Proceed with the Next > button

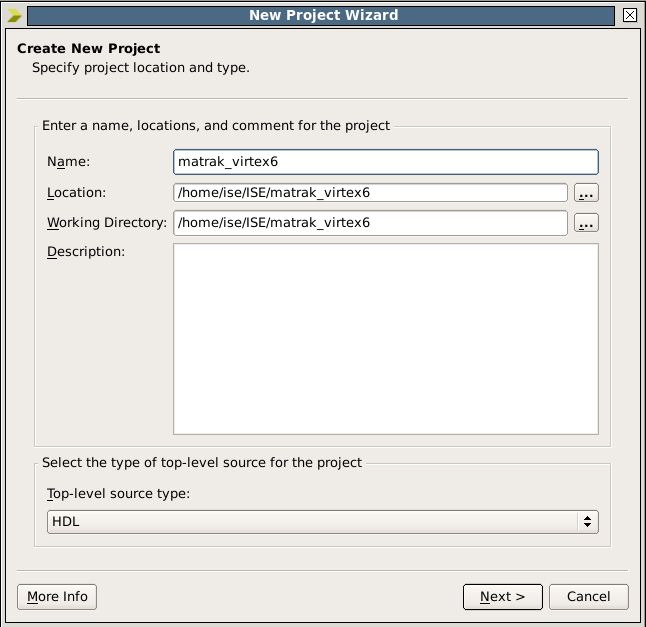tap(502, 597)
